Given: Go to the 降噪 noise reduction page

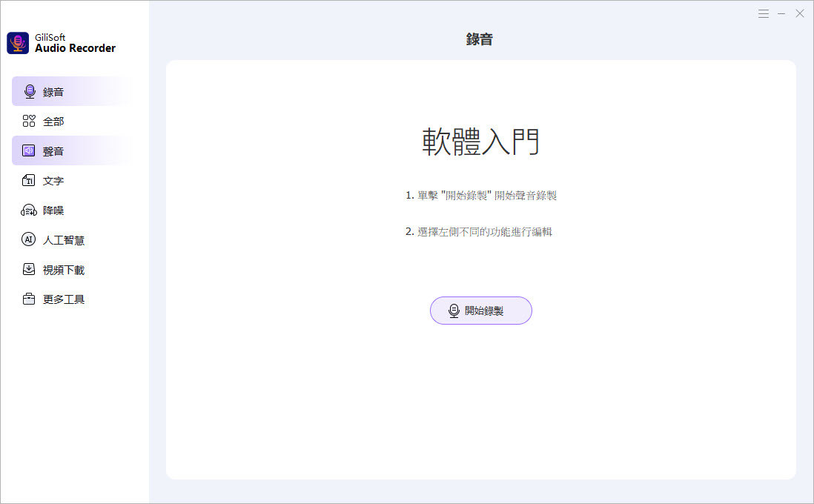Looking at the screenshot, I should tap(53, 210).
